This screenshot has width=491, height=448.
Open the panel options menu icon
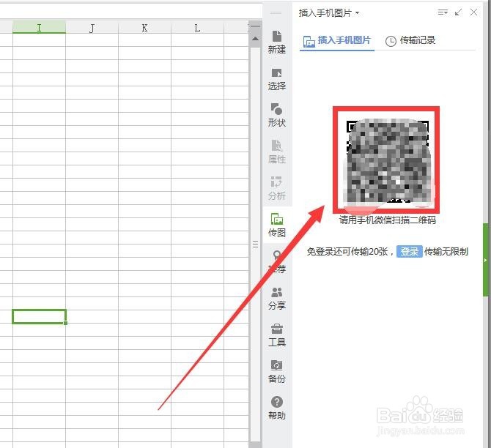443,12
